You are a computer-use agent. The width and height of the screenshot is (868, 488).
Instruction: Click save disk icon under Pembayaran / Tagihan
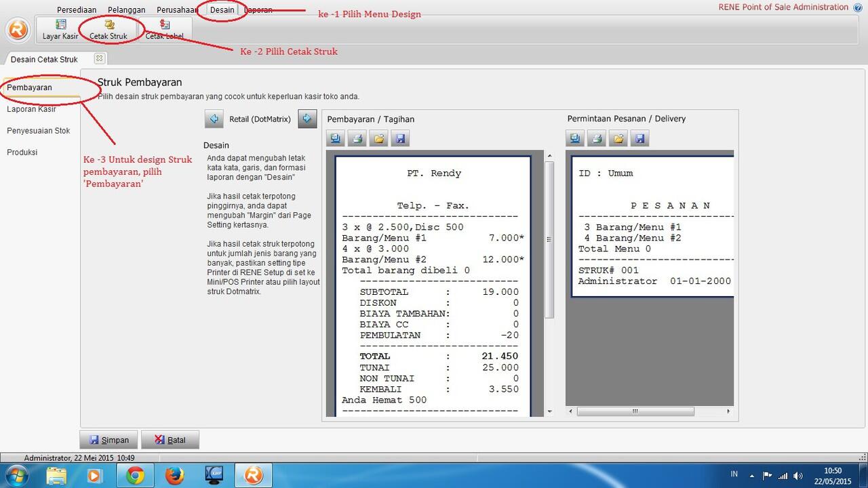399,139
